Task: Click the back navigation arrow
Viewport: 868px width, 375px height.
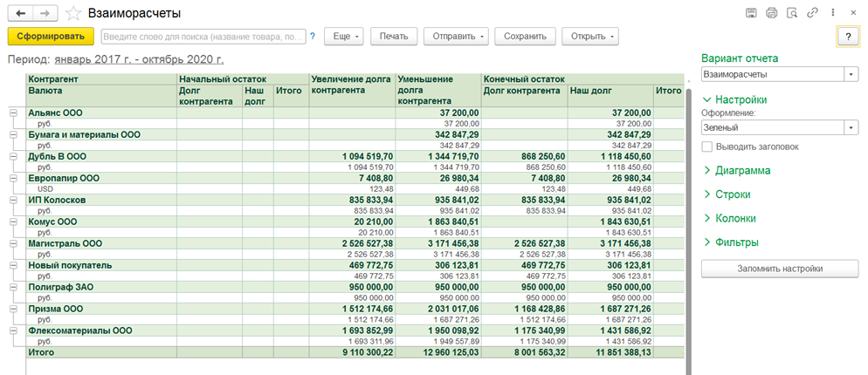Action: [x=21, y=13]
